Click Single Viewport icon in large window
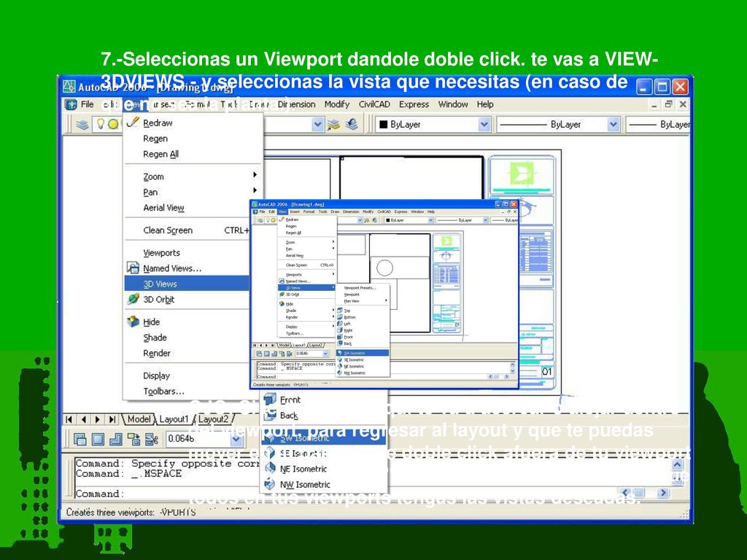The height and width of the screenshot is (560, 747). pos(98,439)
